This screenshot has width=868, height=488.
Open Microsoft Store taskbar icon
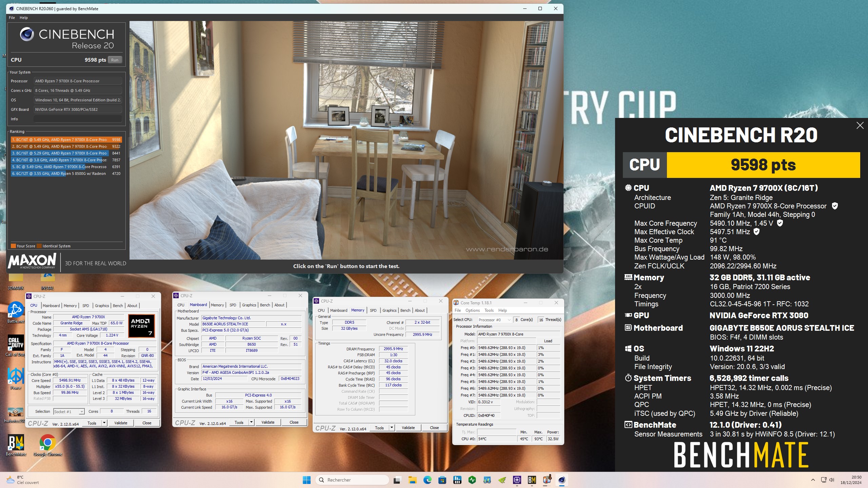[442, 480]
